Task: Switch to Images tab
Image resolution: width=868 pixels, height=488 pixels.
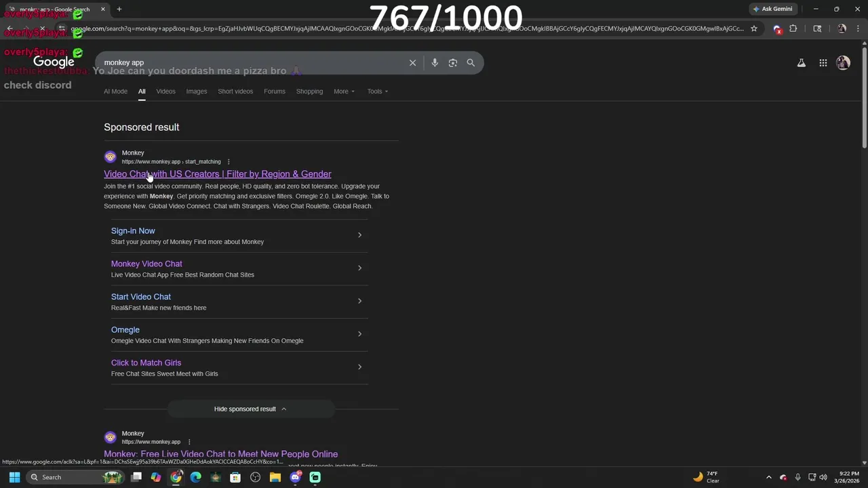Action: pyautogui.click(x=197, y=91)
